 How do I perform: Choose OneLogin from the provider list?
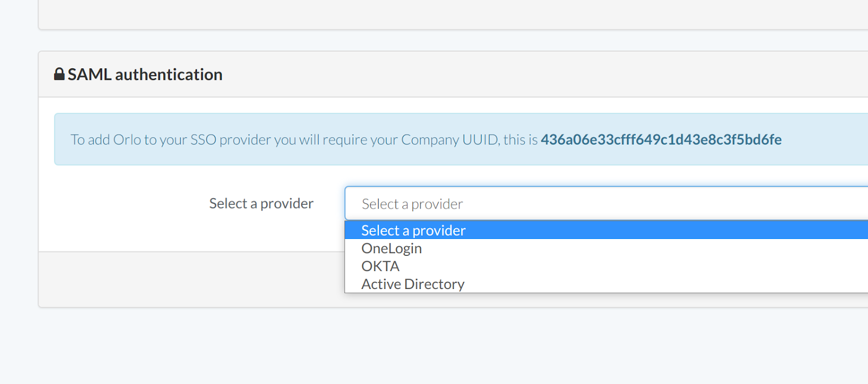tap(392, 248)
